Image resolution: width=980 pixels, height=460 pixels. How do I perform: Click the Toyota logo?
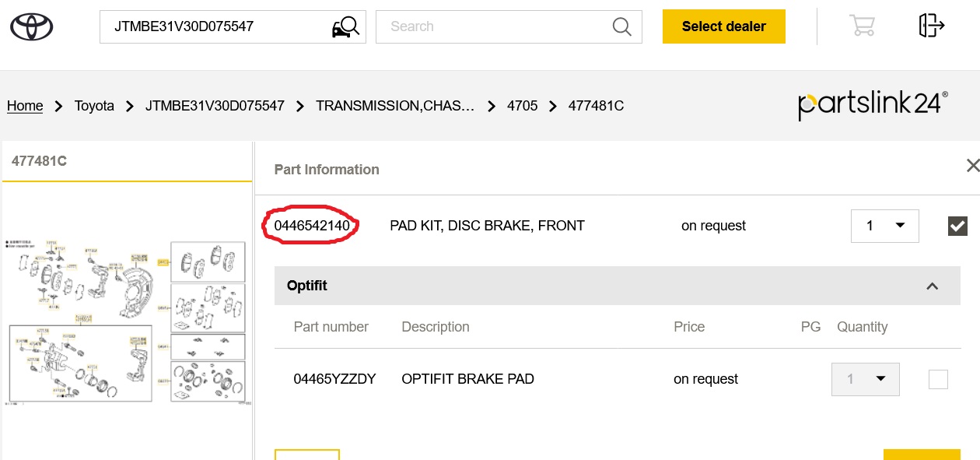[x=31, y=26]
